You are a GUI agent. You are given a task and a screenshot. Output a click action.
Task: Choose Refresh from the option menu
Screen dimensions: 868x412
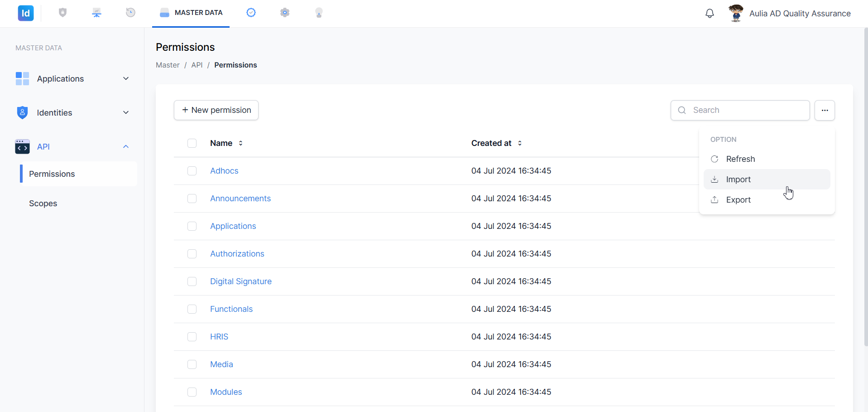(x=767, y=159)
